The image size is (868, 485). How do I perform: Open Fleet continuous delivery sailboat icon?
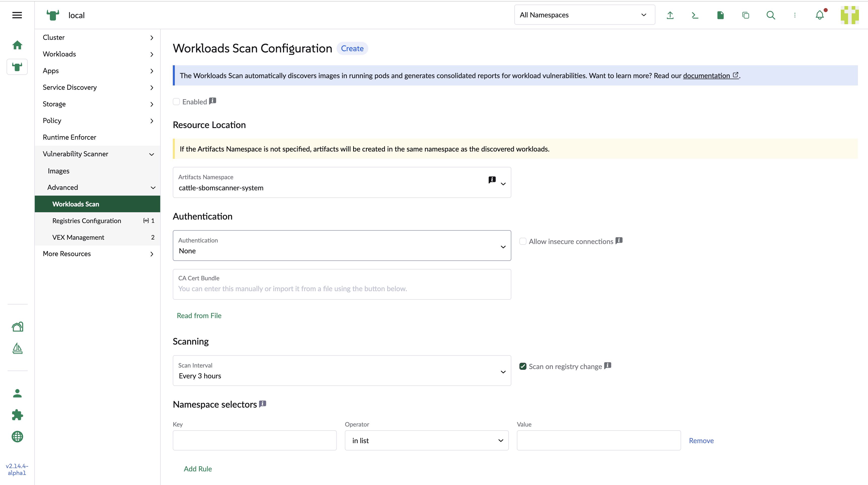click(17, 348)
